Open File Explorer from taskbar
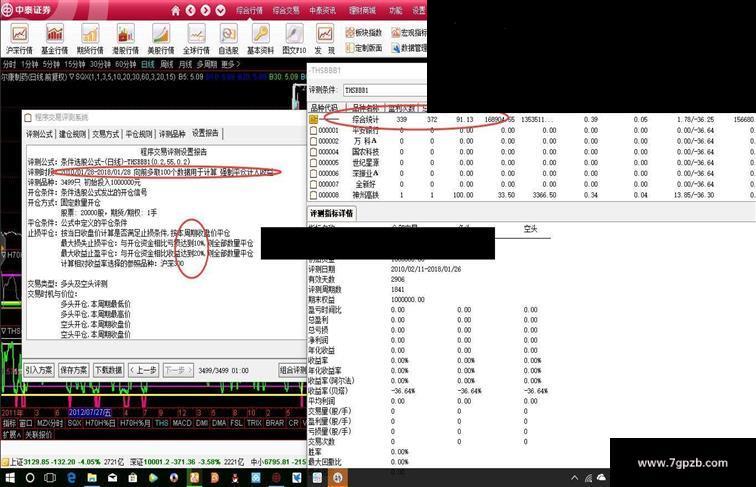756x487 pixels. click(x=92, y=478)
